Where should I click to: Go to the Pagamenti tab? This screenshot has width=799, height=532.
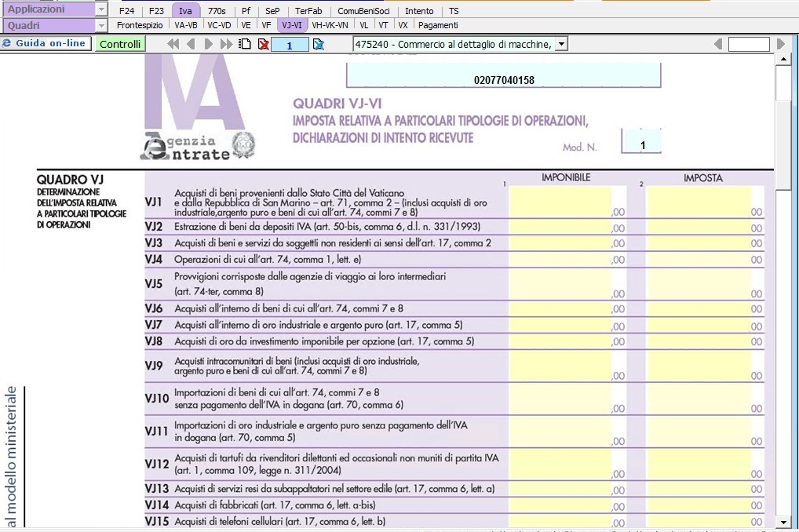tap(438, 25)
